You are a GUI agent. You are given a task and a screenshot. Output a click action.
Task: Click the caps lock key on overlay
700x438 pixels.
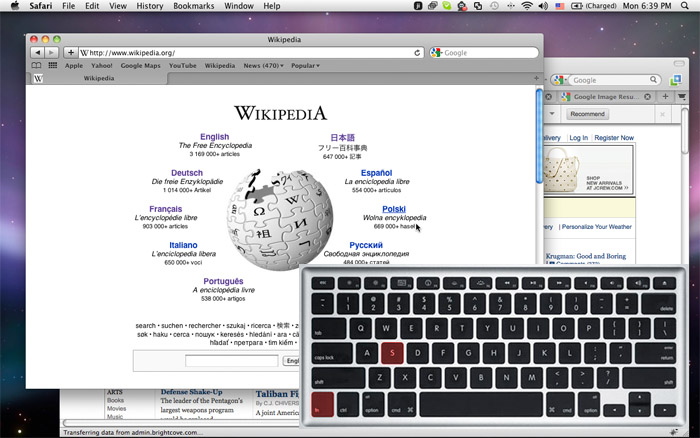332,353
